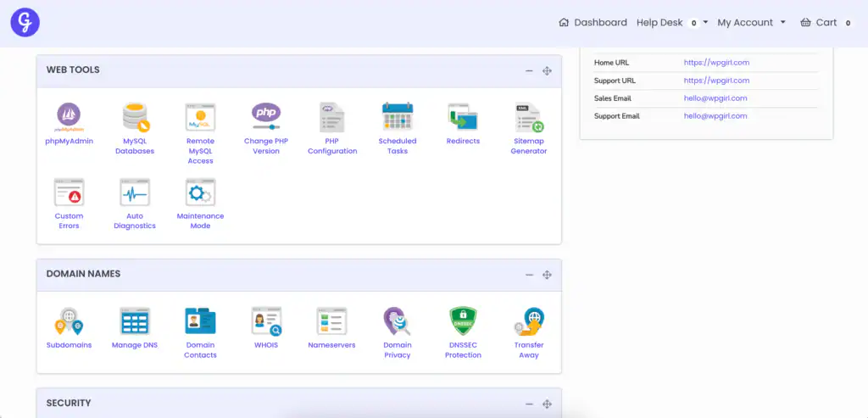Click the purple G logo
Image resolution: width=868 pixels, height=418 pixels.
pos(25,23)
